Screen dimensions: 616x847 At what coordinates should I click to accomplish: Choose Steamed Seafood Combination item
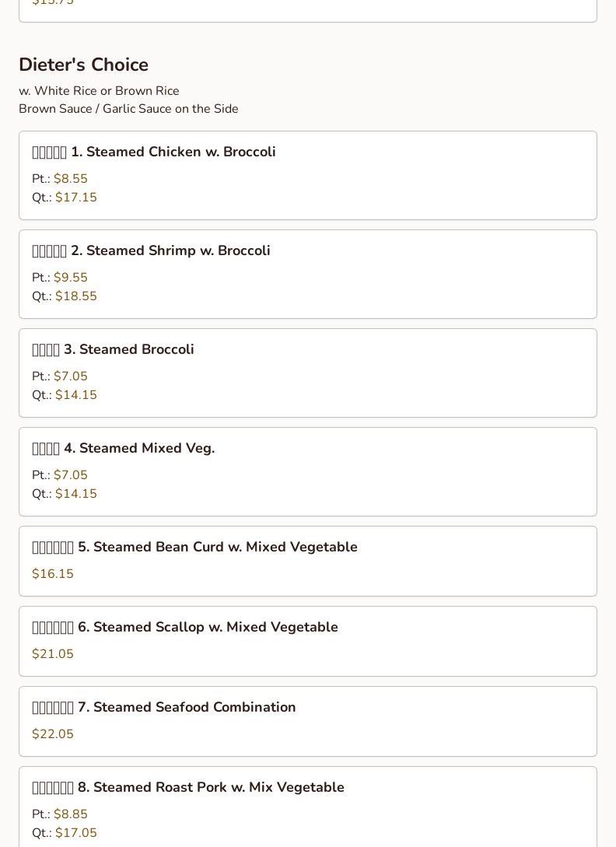308,722
